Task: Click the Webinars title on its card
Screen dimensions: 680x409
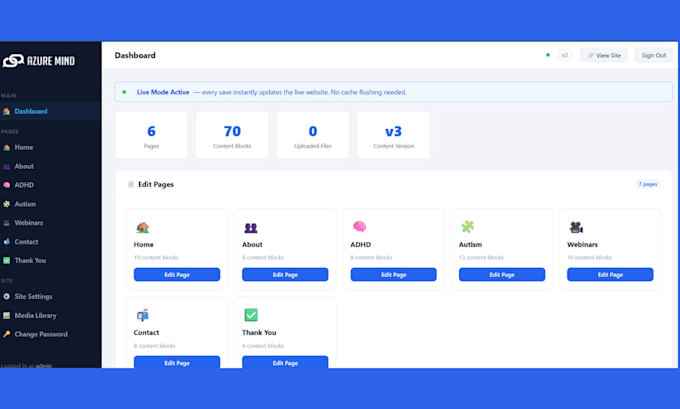Action: click(582, 245)
